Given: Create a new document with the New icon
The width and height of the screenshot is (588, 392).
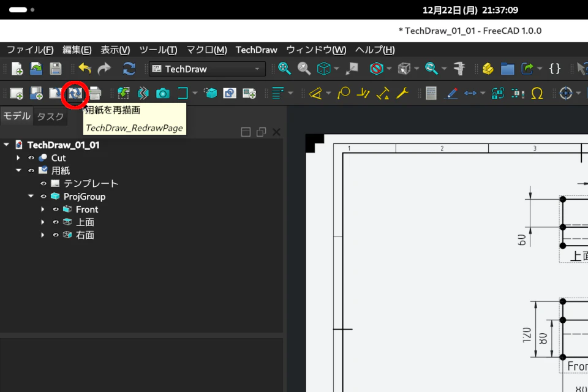Looking at the screenshot, I should click(17, 69).
